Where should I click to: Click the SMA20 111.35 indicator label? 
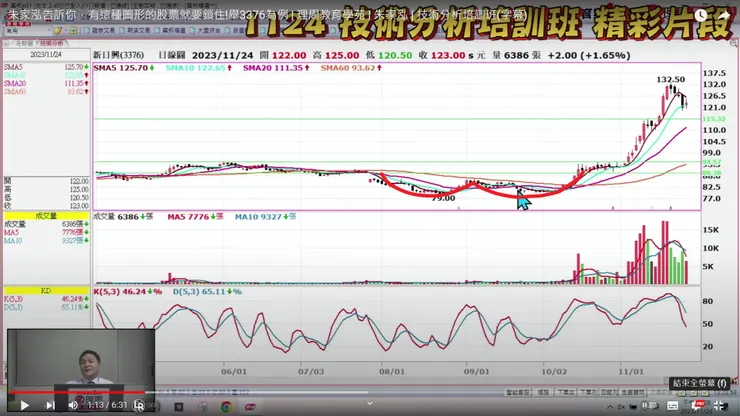point(277,68)
